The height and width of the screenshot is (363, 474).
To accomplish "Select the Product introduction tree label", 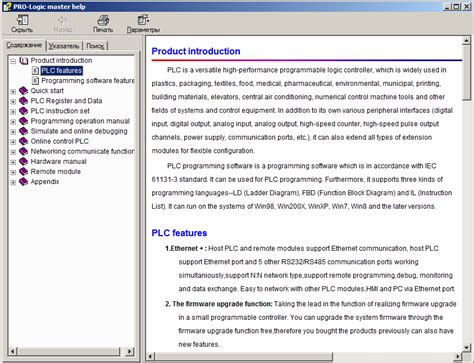I will click(61, 60).
